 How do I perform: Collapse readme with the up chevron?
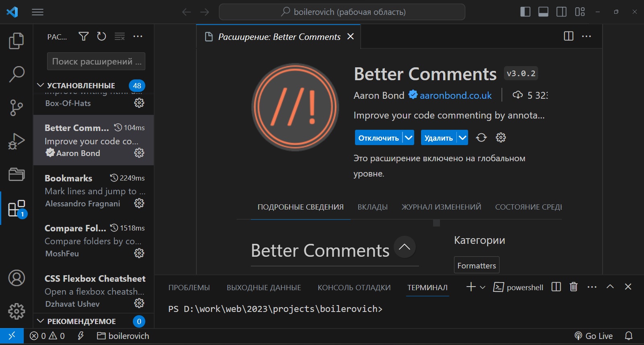click(x=405, y=247)
